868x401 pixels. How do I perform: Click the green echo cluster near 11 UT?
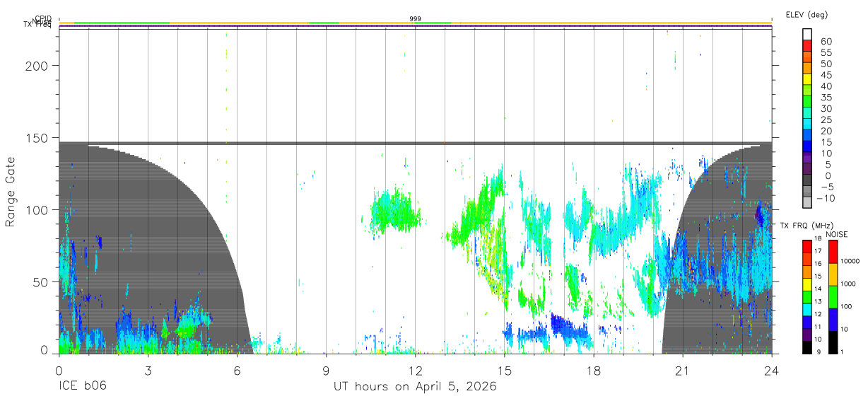[394, 212]
